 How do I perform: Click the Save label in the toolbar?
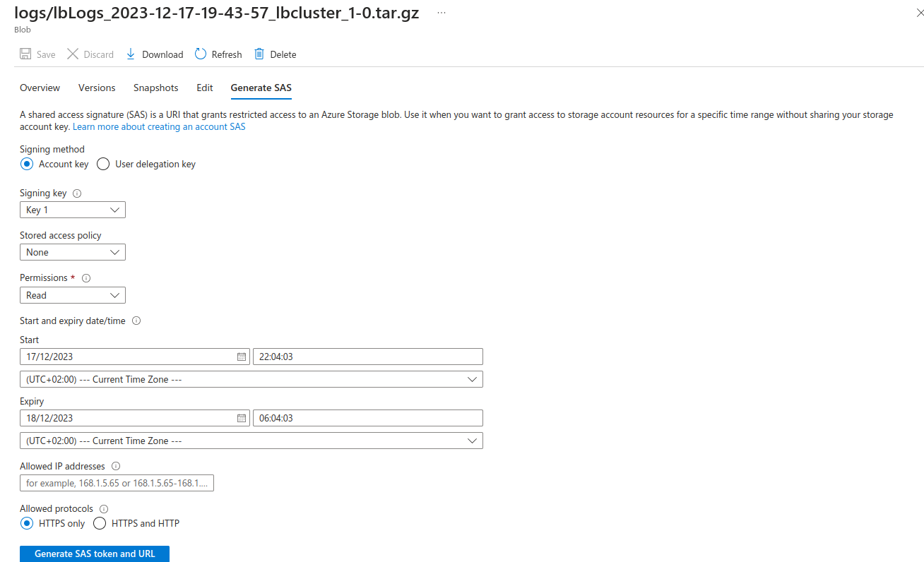46,54
